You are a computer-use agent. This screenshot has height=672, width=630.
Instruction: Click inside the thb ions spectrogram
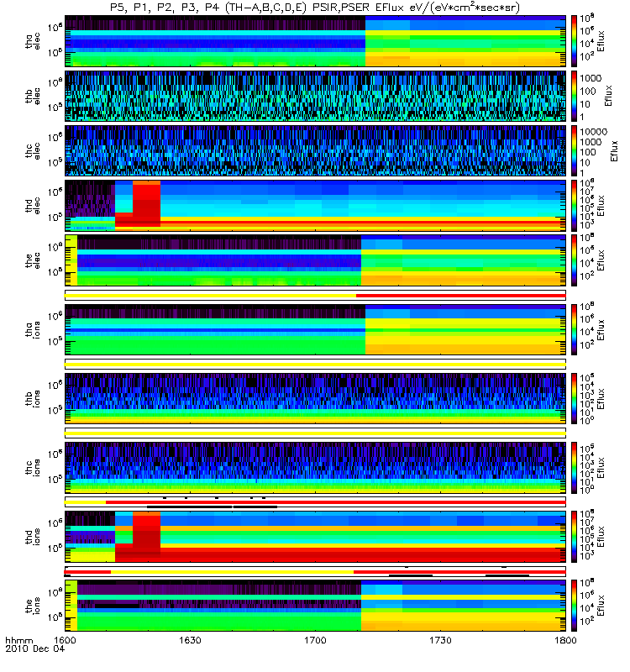[315, 398]
